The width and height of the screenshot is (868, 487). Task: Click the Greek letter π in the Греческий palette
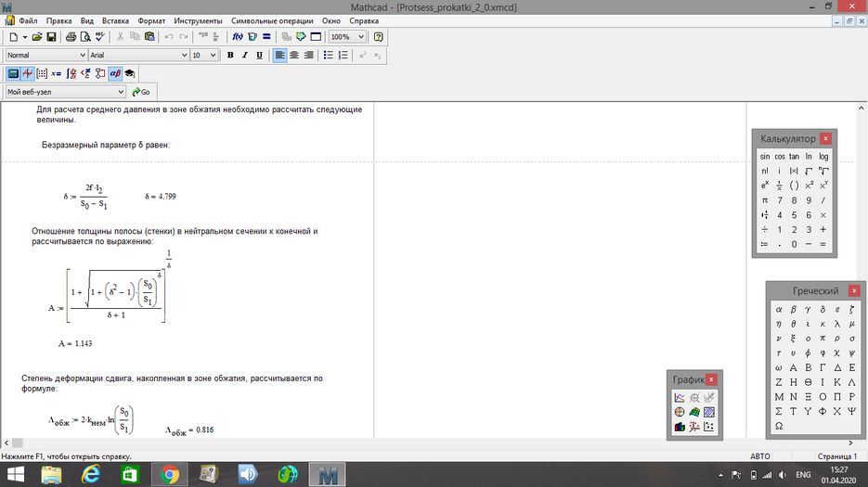(x=779, y=340)
